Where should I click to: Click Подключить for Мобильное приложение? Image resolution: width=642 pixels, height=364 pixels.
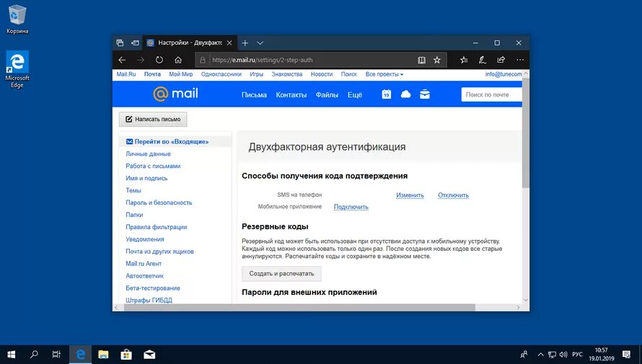click(x=351, y=207)
